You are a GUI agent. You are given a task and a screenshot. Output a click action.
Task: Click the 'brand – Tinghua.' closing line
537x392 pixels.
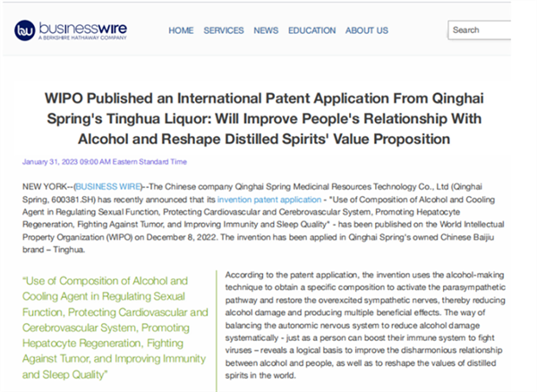(x=54, y=250)
